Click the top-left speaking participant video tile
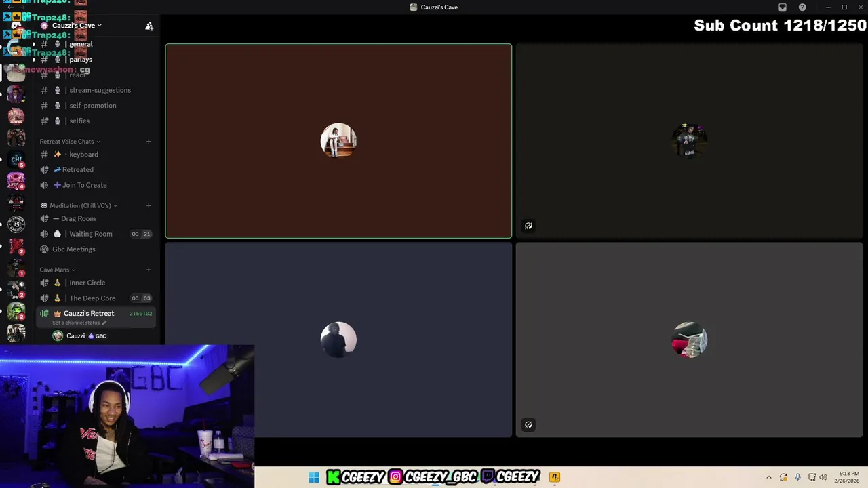The image size is (868, 488). click(x=338, y=141)
